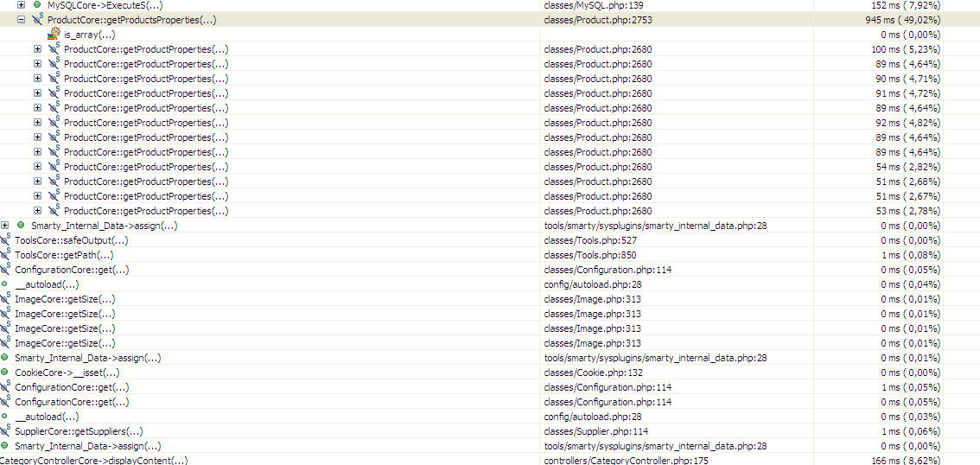Click the static icon on the 90 ms row

[54, 78]
